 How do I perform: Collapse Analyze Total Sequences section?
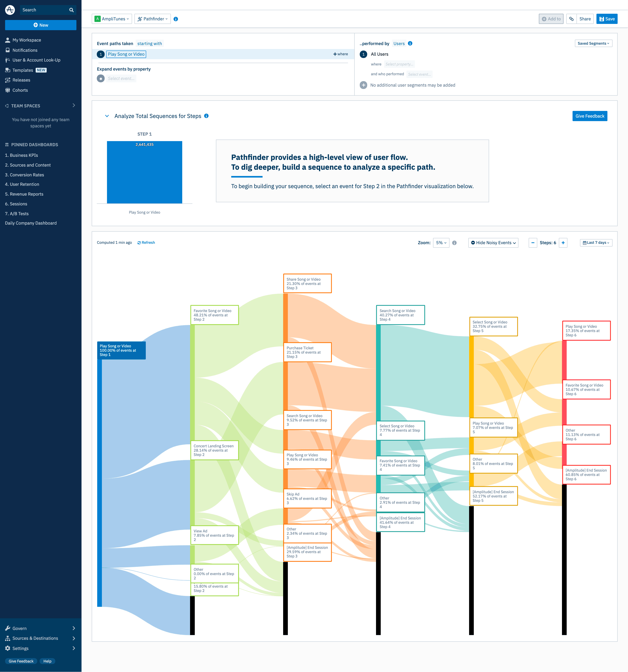pos(107,116)
